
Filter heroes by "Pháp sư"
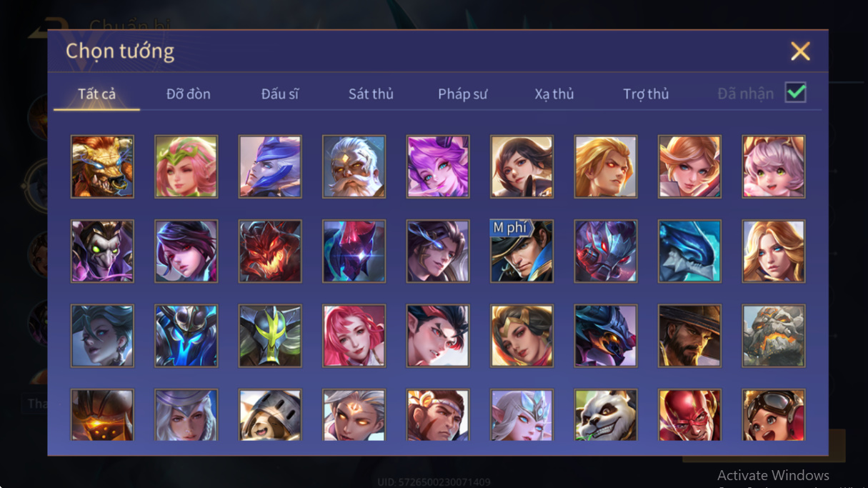pyautogui.click(x=463, y=94)
